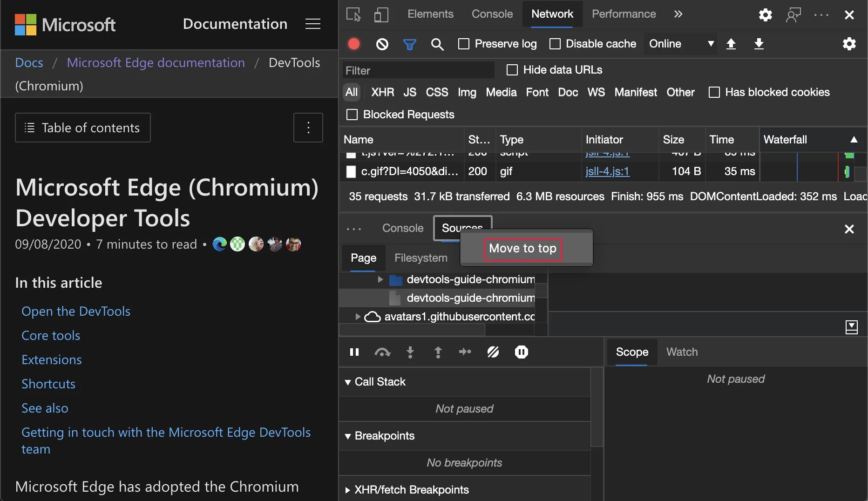Open the devtools-guide-chromium file
Image resolution: width=868 pixels, height=501 pixels.
[x=470, y=298]
